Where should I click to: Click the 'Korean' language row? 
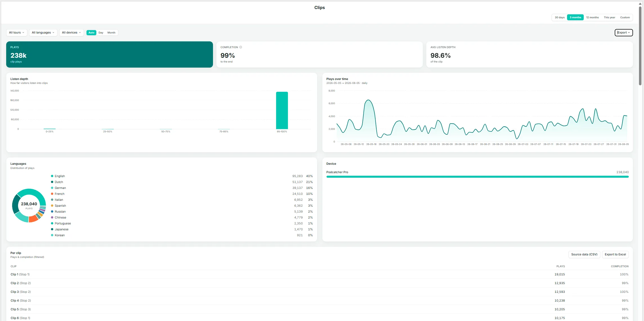click(182, 235)
